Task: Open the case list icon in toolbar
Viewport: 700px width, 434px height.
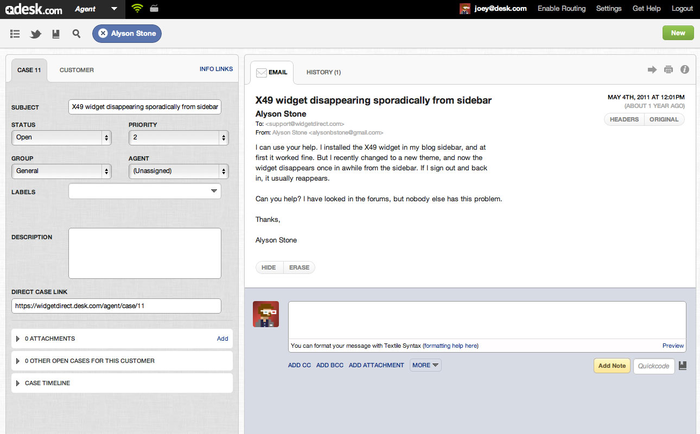Action: 15,33
